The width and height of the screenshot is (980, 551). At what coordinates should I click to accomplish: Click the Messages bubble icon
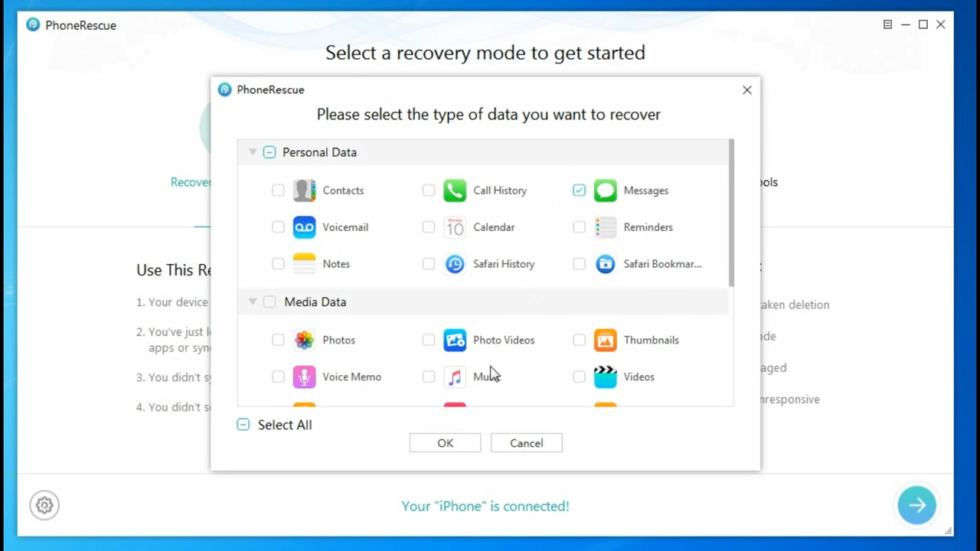tap(605, 191)
